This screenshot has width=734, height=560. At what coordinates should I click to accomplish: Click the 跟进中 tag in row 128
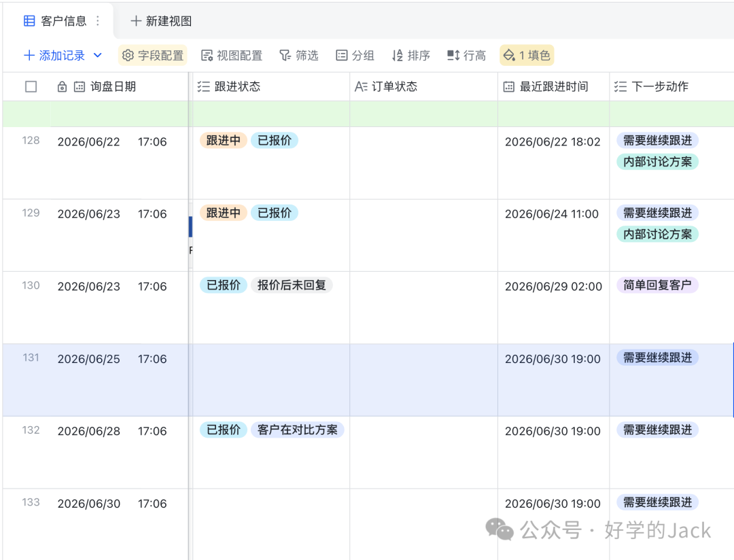coord(224,141)
